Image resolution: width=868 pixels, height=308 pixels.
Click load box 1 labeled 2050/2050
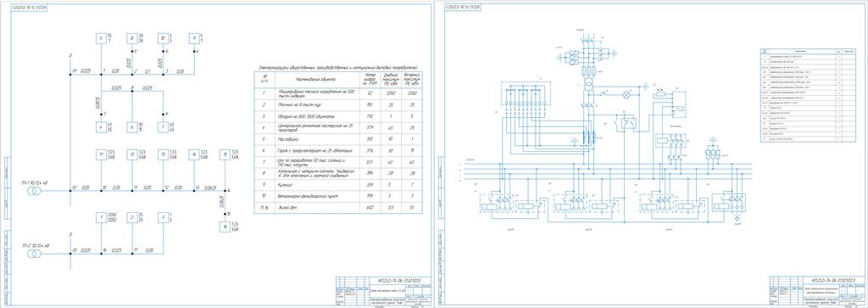(x=102, y=218)
